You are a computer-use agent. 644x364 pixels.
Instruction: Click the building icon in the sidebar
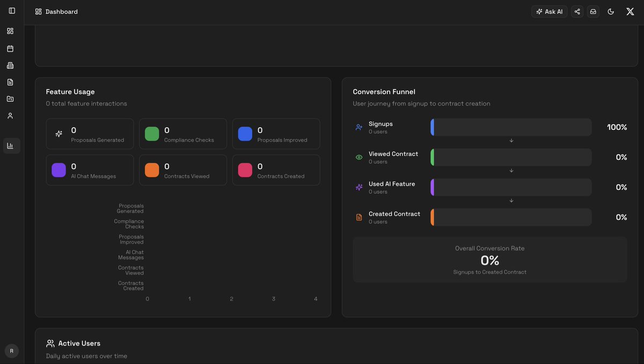point(10,65)
